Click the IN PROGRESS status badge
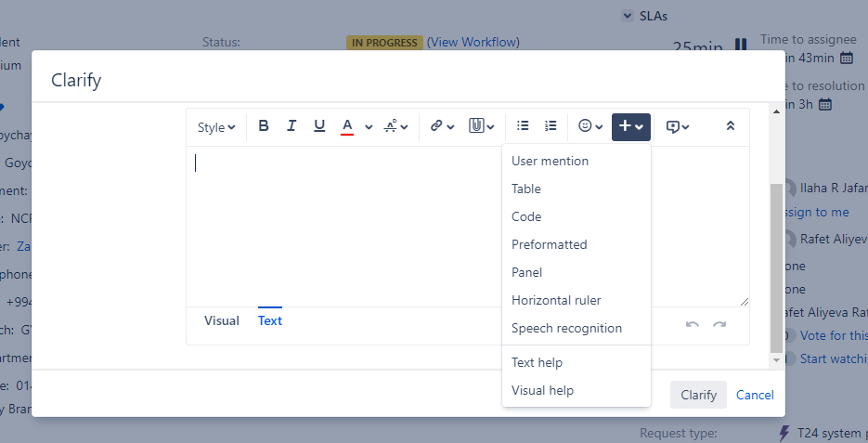 click(384, 43)
